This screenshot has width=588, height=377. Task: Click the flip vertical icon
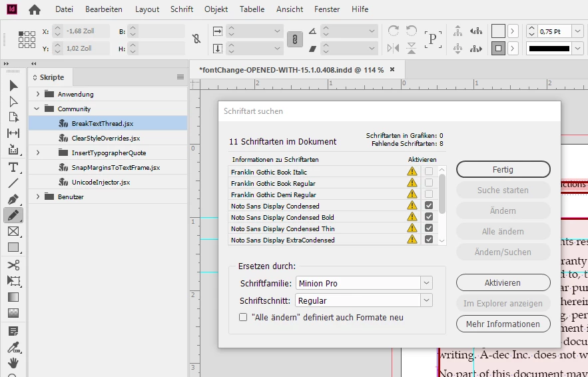tap(412, 48)
